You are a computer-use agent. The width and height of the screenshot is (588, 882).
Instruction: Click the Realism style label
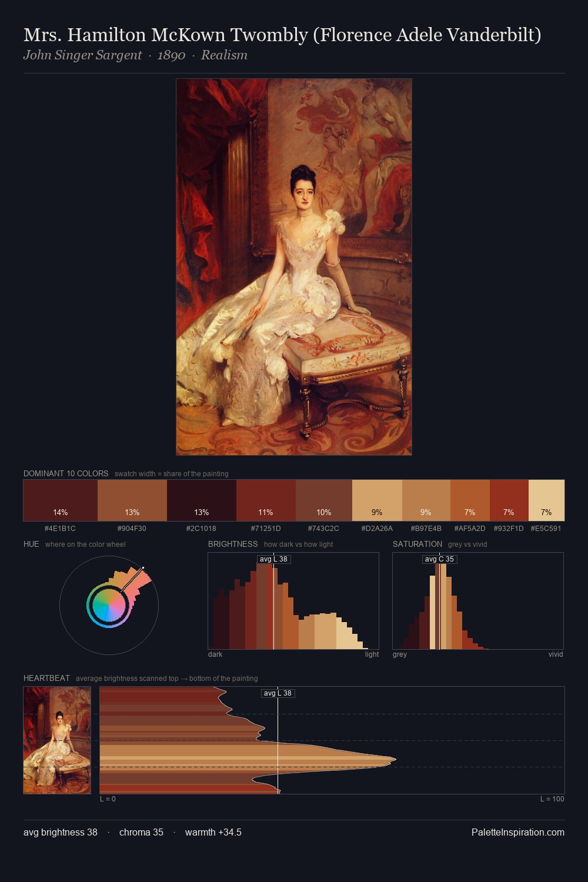coord(224,55)
